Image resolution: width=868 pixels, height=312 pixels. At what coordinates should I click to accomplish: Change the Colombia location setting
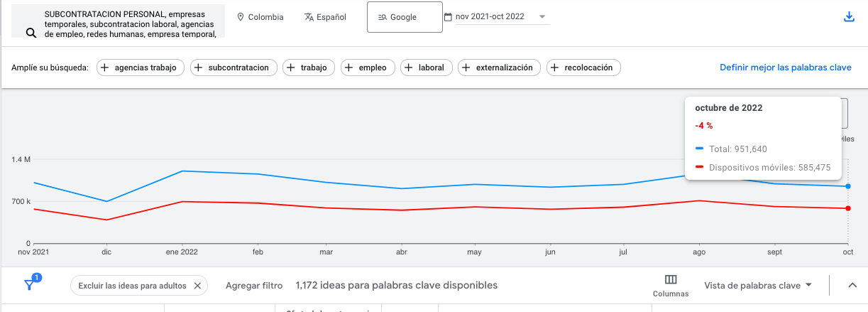[x=260, y=17]
